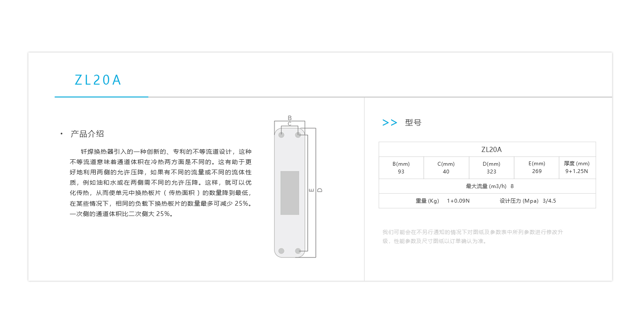Click the 产品介绍 heading
Image resolution: width=644 pixels, height=322 pixels.
click(87, 134)
